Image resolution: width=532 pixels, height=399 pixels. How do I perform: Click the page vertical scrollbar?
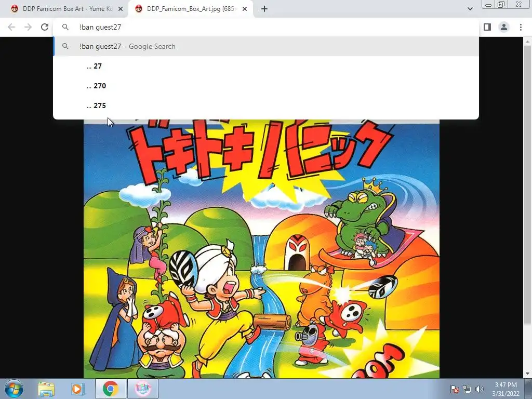(527, 185)
